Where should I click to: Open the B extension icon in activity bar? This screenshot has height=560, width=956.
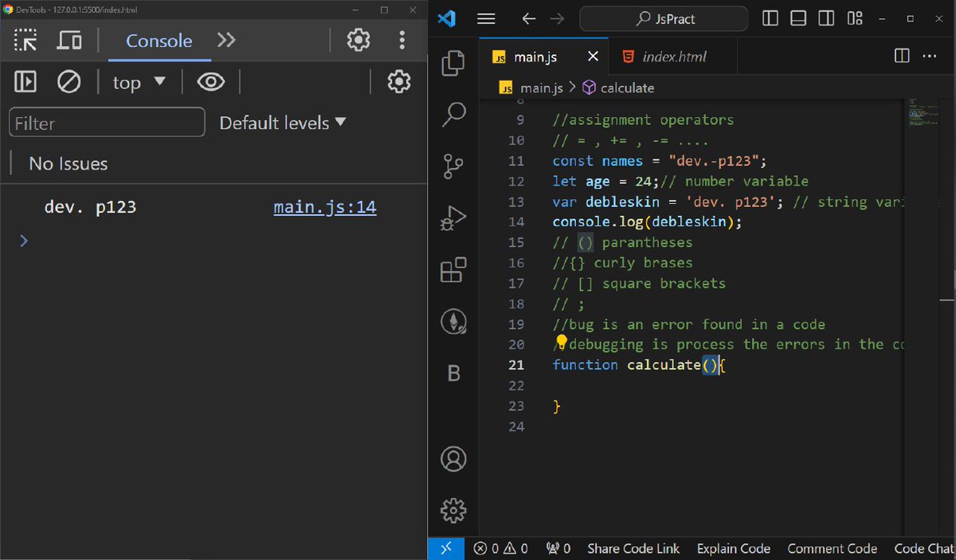(453, 373)
